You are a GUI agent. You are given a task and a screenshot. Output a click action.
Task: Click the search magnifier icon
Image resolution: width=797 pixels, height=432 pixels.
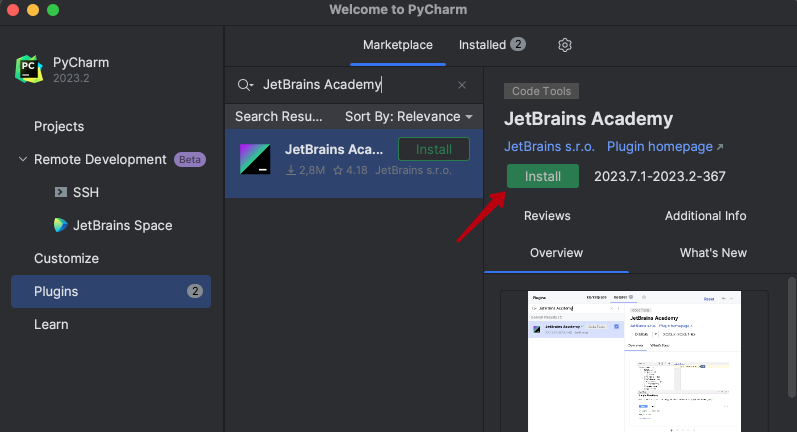click(x=244, y=85)
